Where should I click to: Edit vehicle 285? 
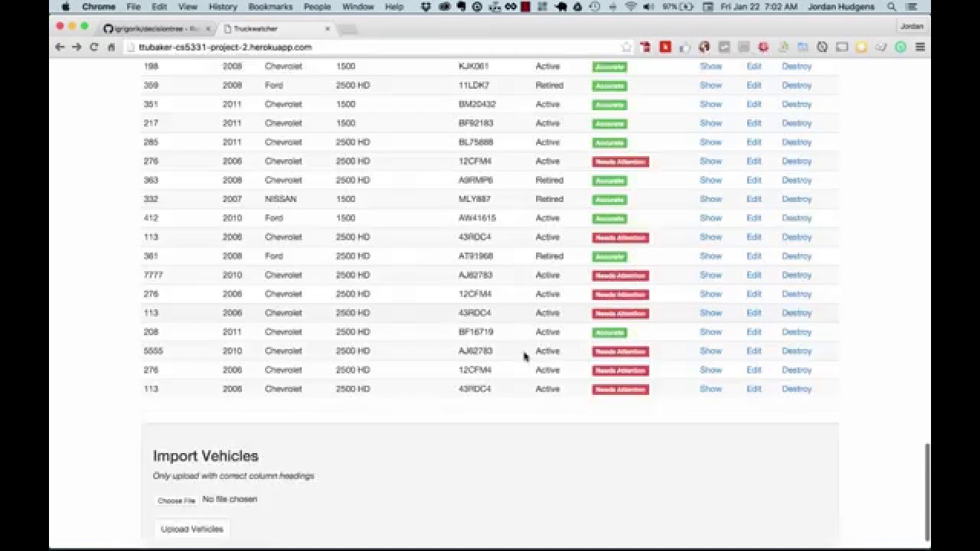point(753,142)
